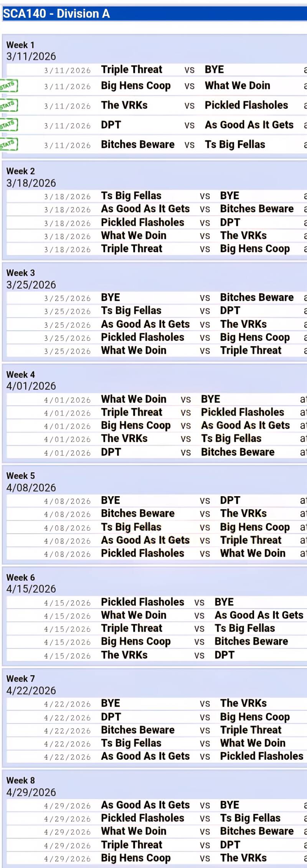Click Triple Threat in Week 1
This screenshot has width=307, height=868.
click(x=132, y=69)
